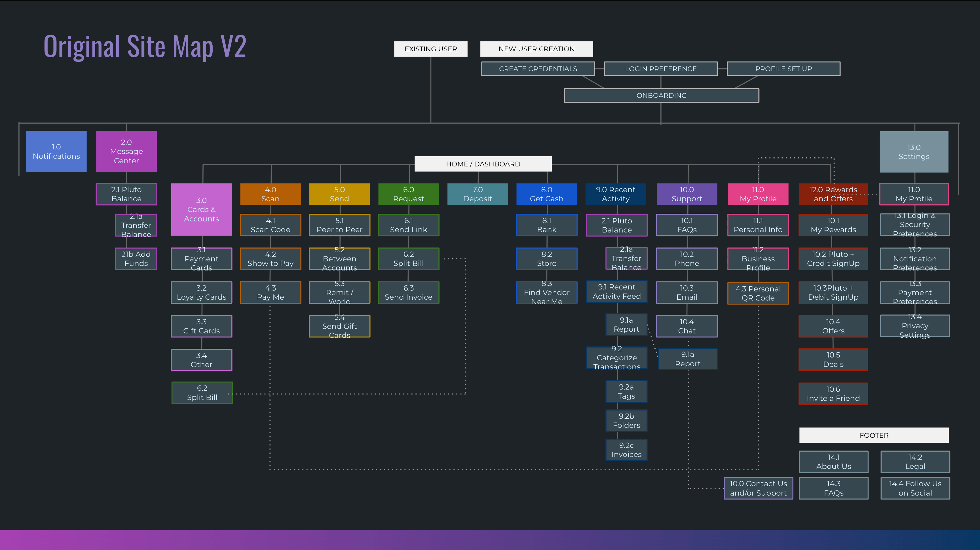Select the 10.4 Chat node
The image size is (980, 550).
(687, 326)
